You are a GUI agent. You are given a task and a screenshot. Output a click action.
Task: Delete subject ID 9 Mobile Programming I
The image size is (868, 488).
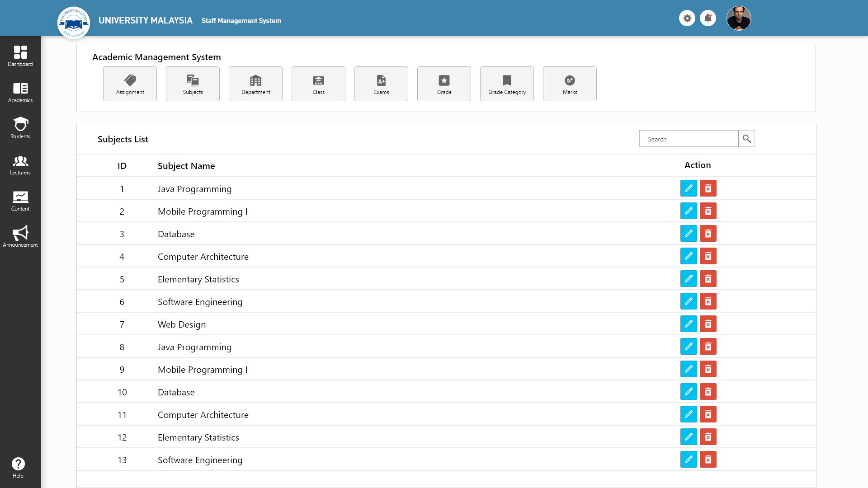click(708, 369)
